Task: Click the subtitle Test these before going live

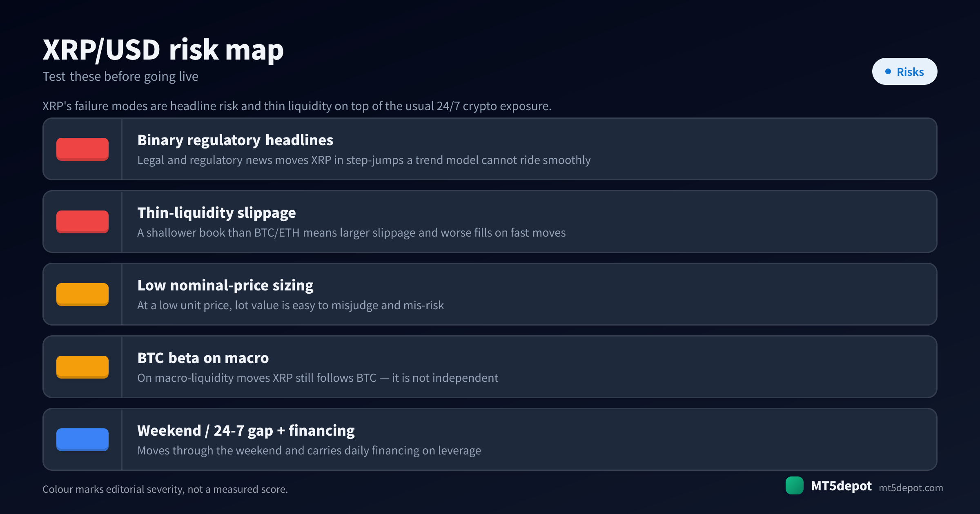Action: click(120, 77)
